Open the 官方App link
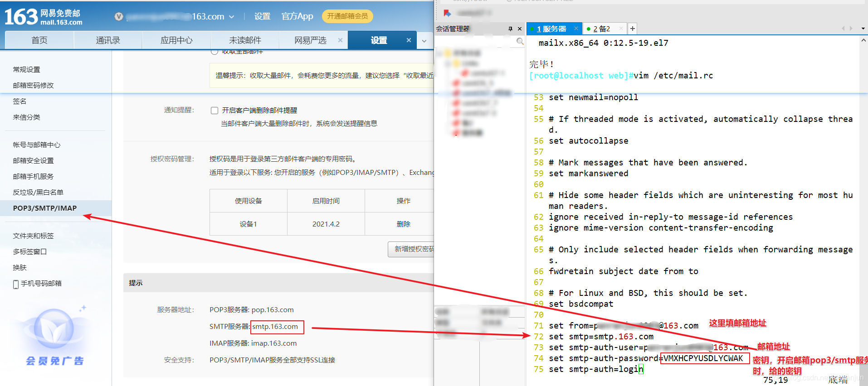Screen dimensions: 868x386 click(x=297, y=16)
